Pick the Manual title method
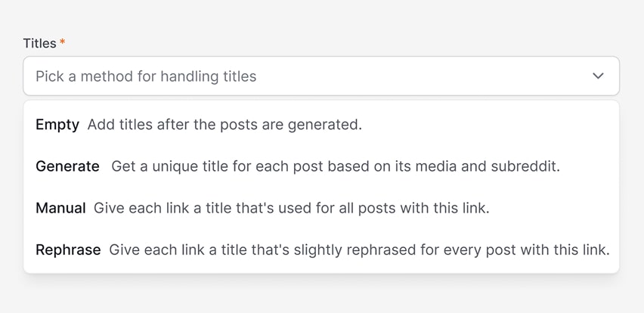 click(x=321, y=208)
